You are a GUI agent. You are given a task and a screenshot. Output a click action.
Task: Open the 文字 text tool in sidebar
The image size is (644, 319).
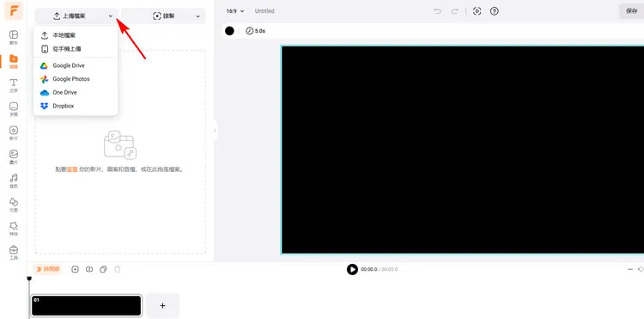tap(14, 85)
